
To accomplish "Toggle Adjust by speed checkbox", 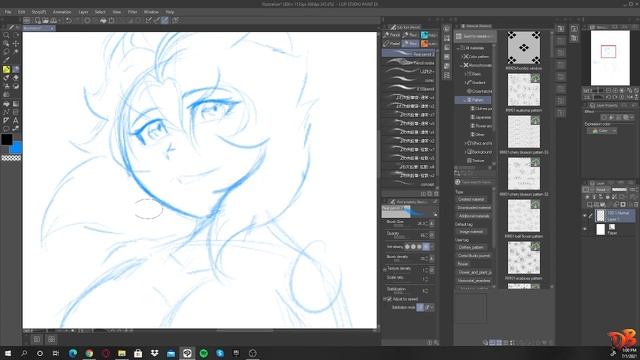I will coord(389,299).
